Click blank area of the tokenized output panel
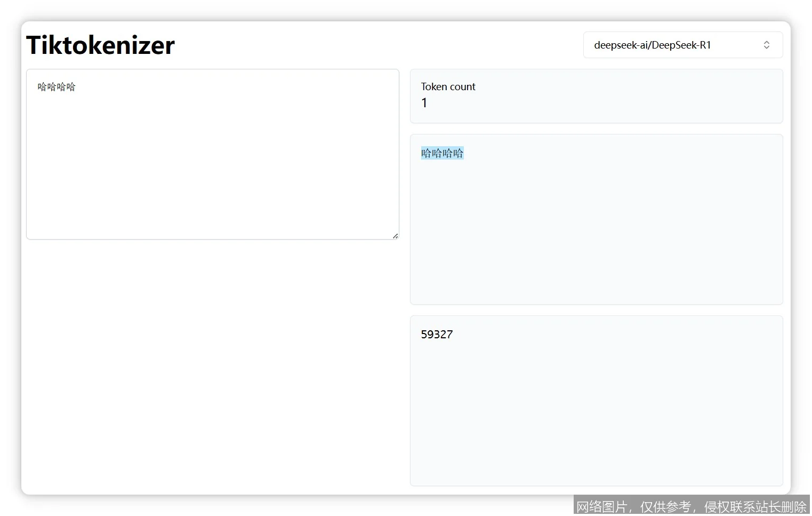 point(596,235)
